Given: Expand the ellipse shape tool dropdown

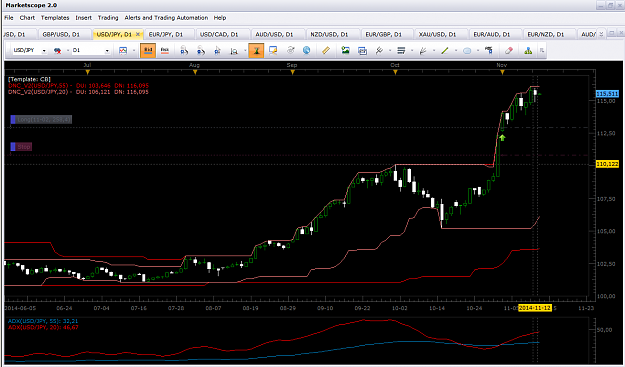Looking at the screenshot, I should [477, 51].
